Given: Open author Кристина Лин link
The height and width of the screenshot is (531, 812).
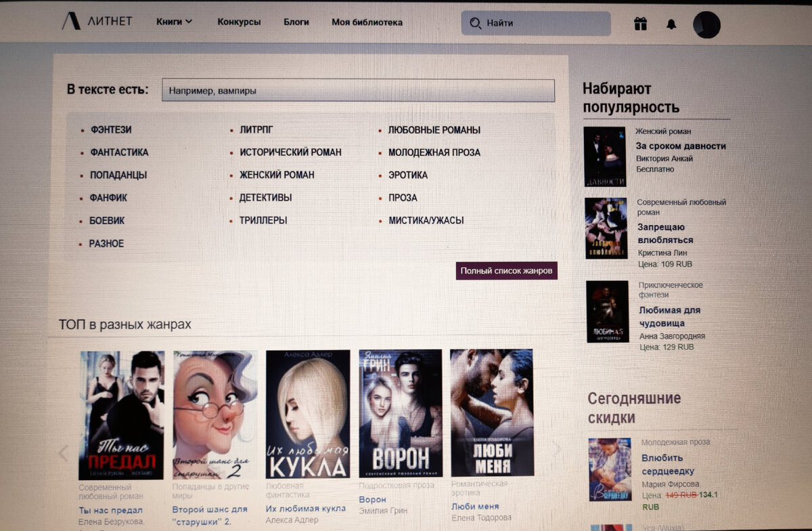Looking at the screenshot, I should pyautogui.click(x=662, y=253).
